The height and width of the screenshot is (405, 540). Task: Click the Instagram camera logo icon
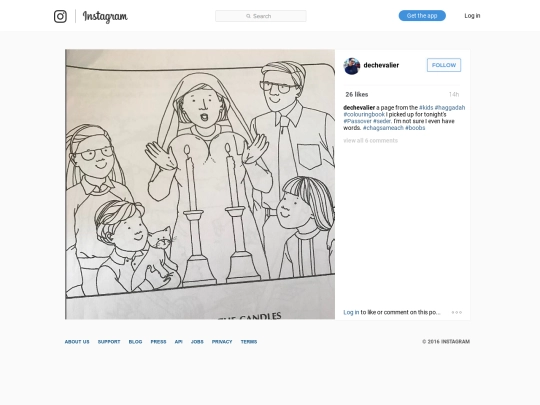(x=60, y=16)
